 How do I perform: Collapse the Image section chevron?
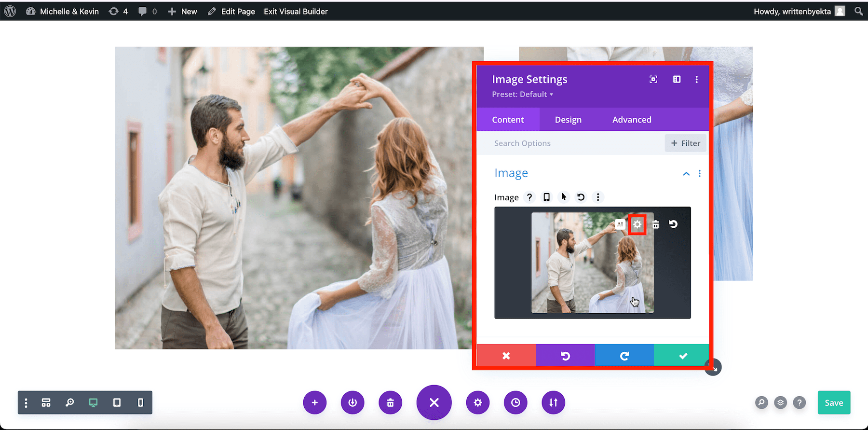pos(686,174)
